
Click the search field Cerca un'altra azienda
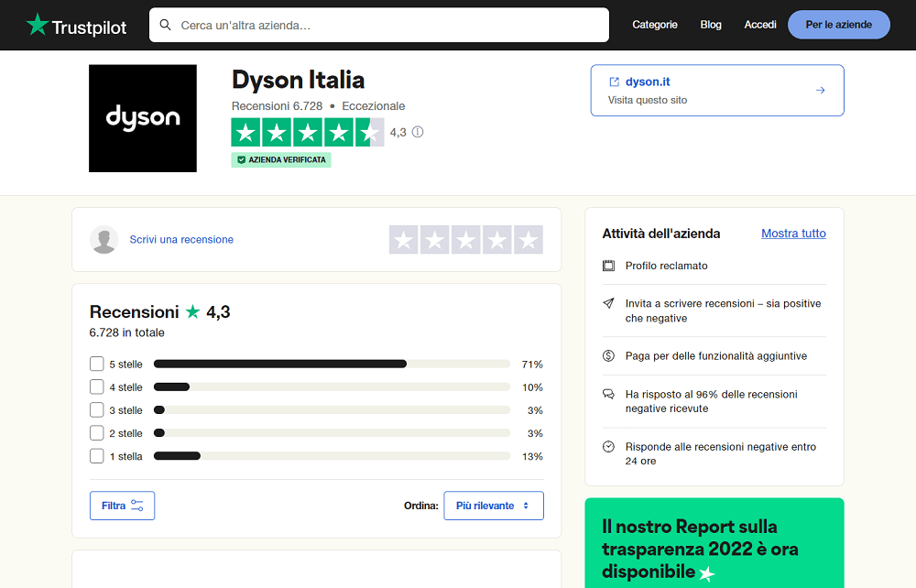(x=379, y=25)
